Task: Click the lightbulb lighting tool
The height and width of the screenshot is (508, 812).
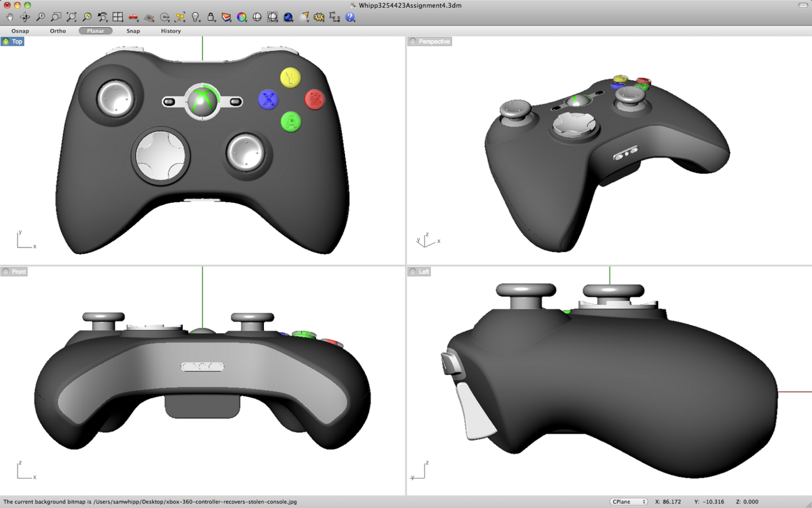Action: coord(195,17)
